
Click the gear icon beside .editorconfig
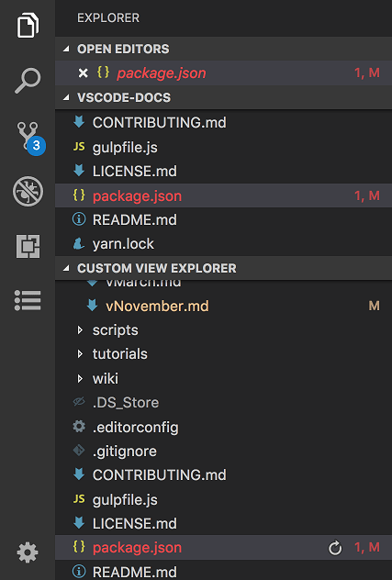(79, 427)
